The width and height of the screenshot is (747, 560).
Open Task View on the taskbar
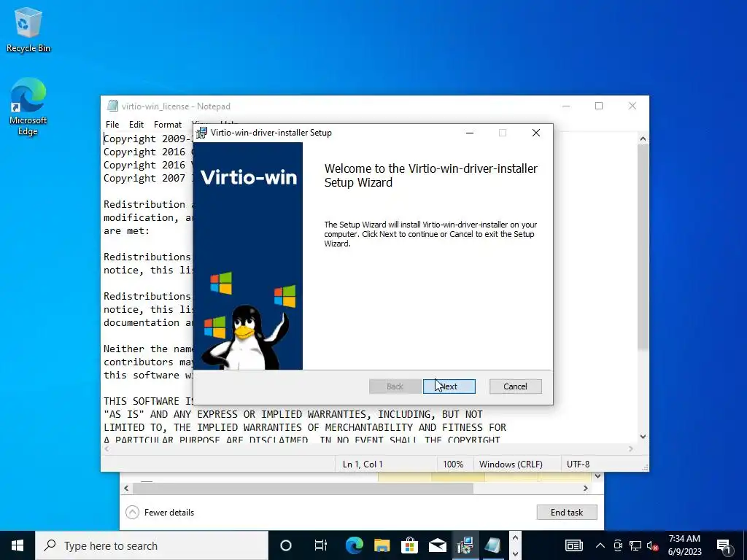coord(321,545)
